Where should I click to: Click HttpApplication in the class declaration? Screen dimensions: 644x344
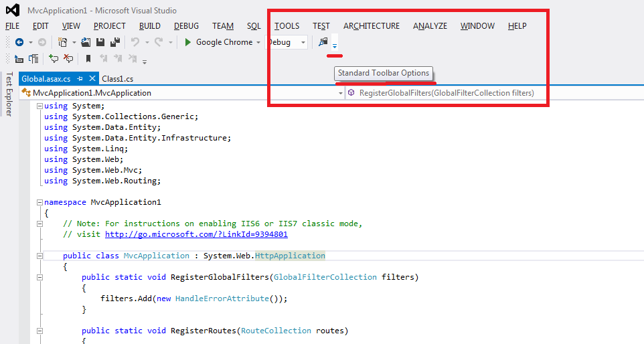[x=290, y=256]
